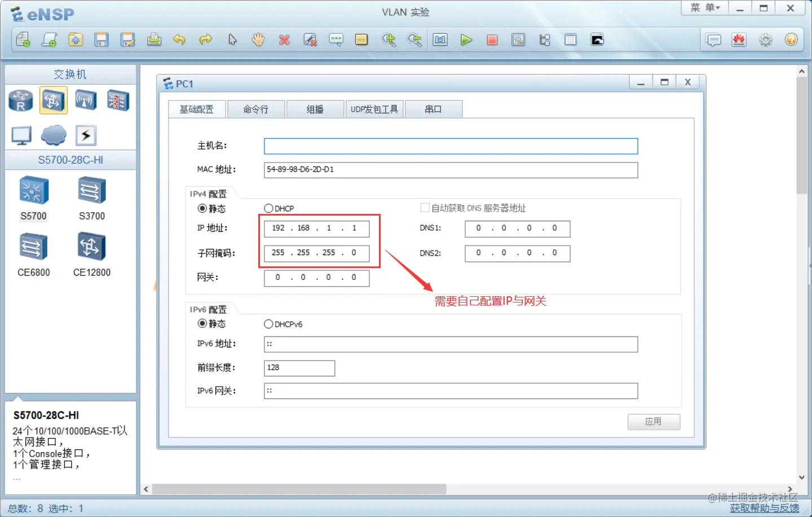The height and width of the screenshot is (517, 812).
Task: Click the CE12800 switch icon
Action: tap(90, 247)
